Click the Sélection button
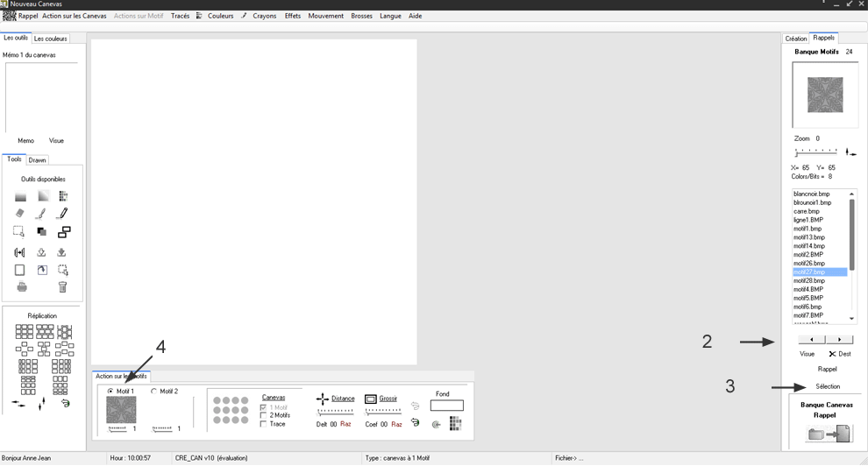The height and width of the screenshot is (466, 868). point(827,386)
